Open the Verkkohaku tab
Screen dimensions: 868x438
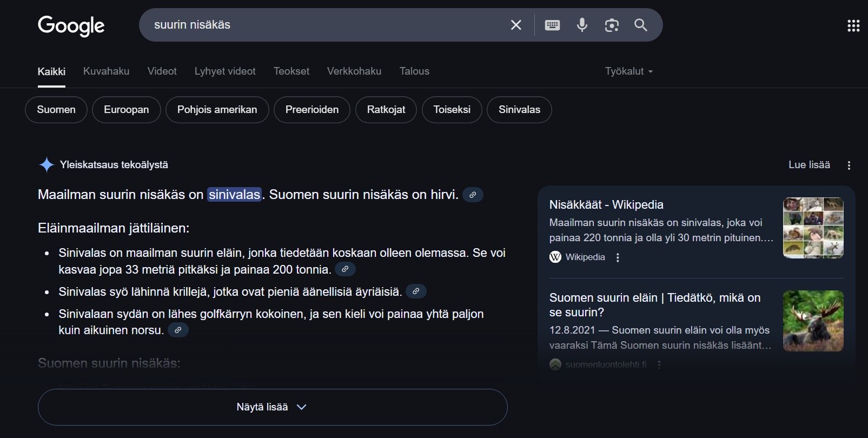click(x=354, y=71)
